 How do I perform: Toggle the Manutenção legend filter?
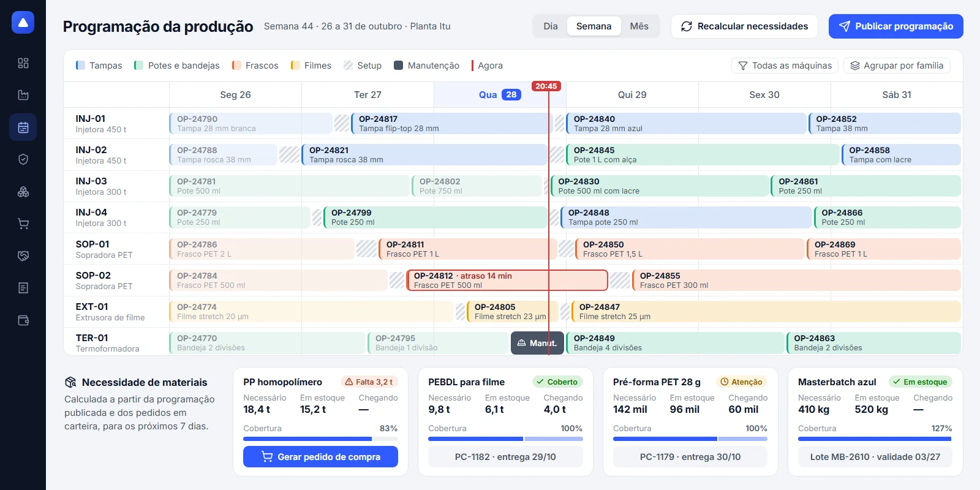(x=426, y=66)
